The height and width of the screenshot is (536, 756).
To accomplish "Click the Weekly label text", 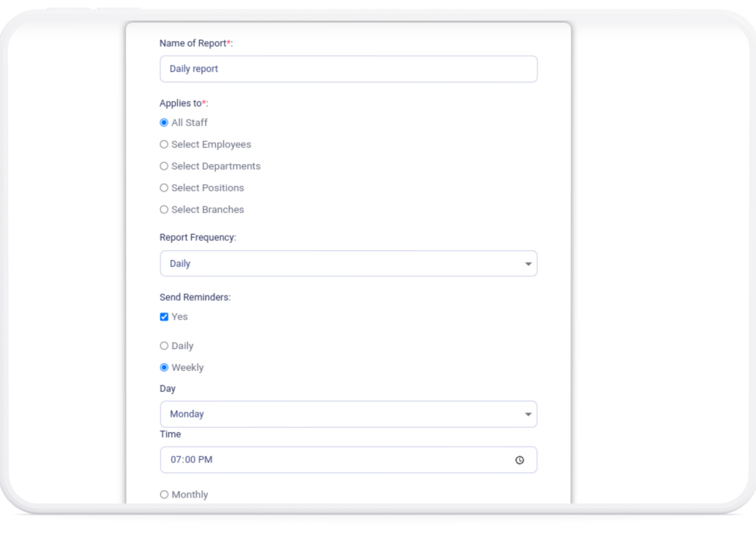I will pos(187,368).
